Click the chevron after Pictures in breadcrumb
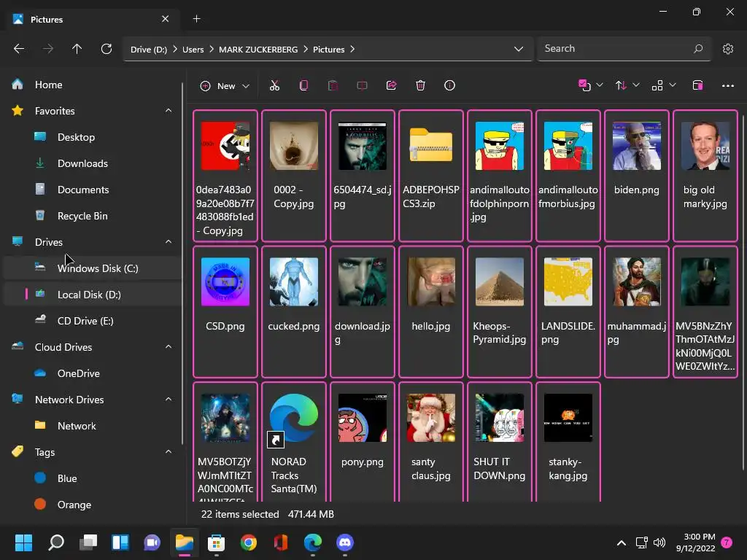The height and width of the screenshot is (560, 747). coord(352,49)
